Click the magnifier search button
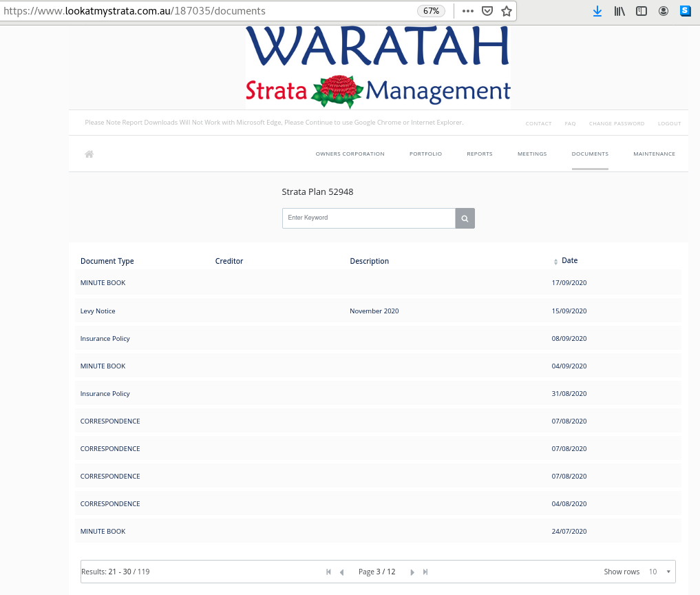Viewport: 700px width, 595px height. (x=465, y=218)
